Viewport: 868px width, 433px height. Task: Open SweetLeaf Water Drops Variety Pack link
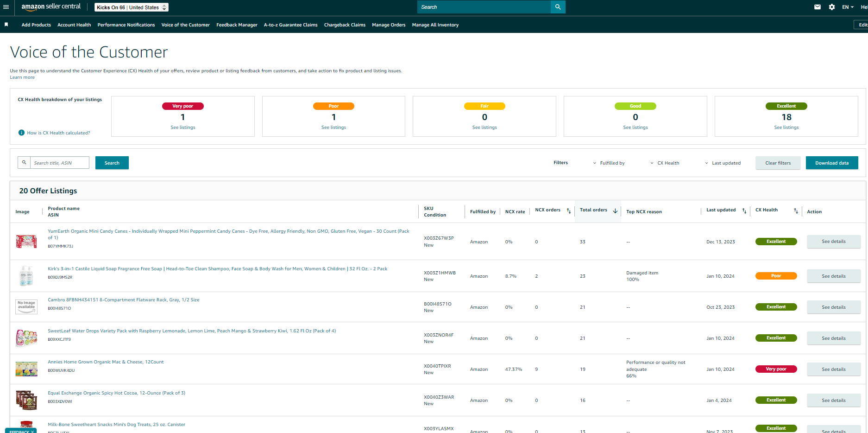click(x=192, y=331)
